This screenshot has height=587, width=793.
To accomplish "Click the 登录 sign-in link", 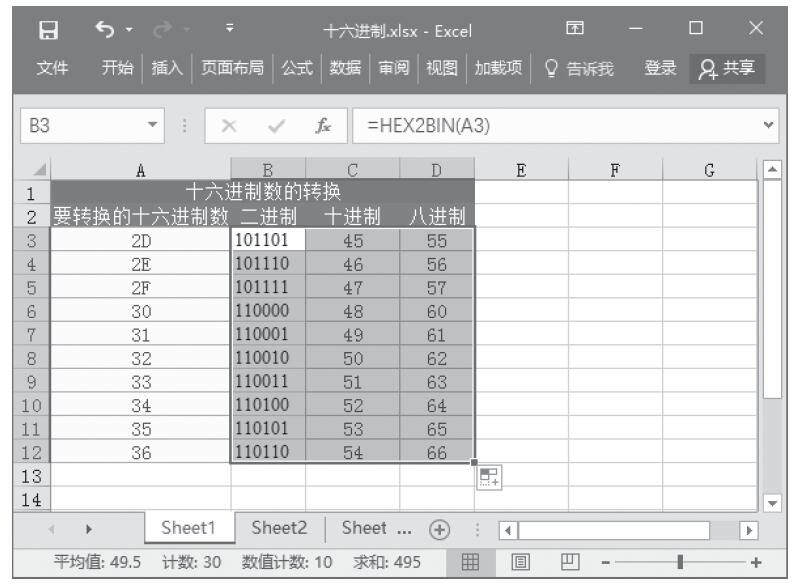I will click(x=659, y=69).
